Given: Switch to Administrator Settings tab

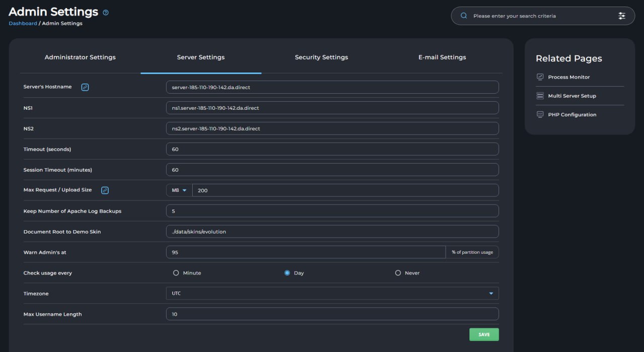Looking at the screenshot, I should pos(80,57).
